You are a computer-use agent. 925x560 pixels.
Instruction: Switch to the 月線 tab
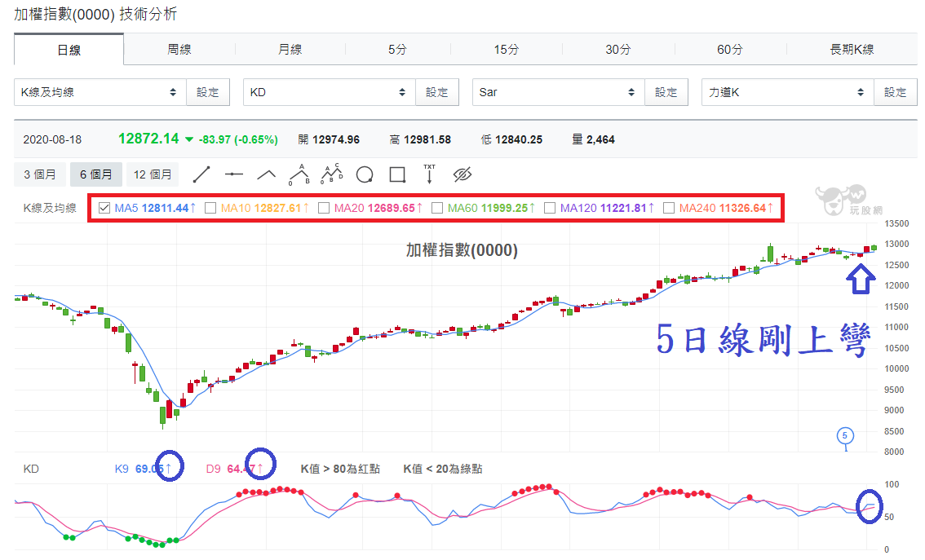pos(290,50)
